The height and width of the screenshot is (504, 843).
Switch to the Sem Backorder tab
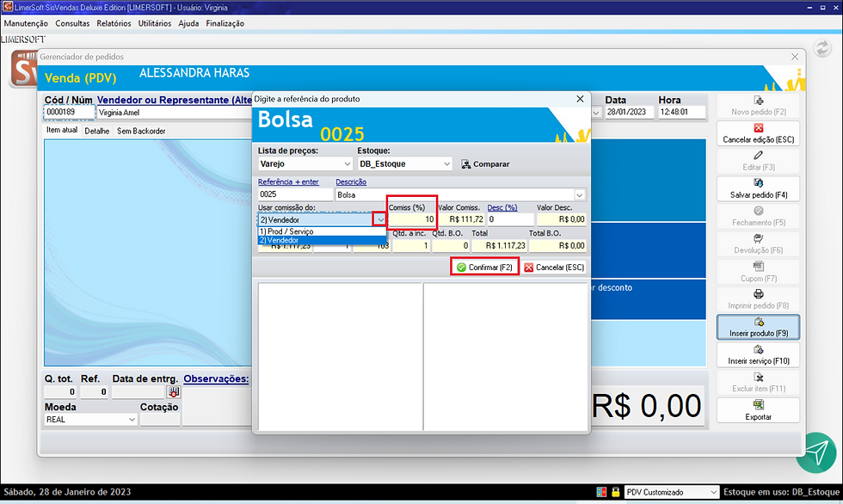[141, 131]
